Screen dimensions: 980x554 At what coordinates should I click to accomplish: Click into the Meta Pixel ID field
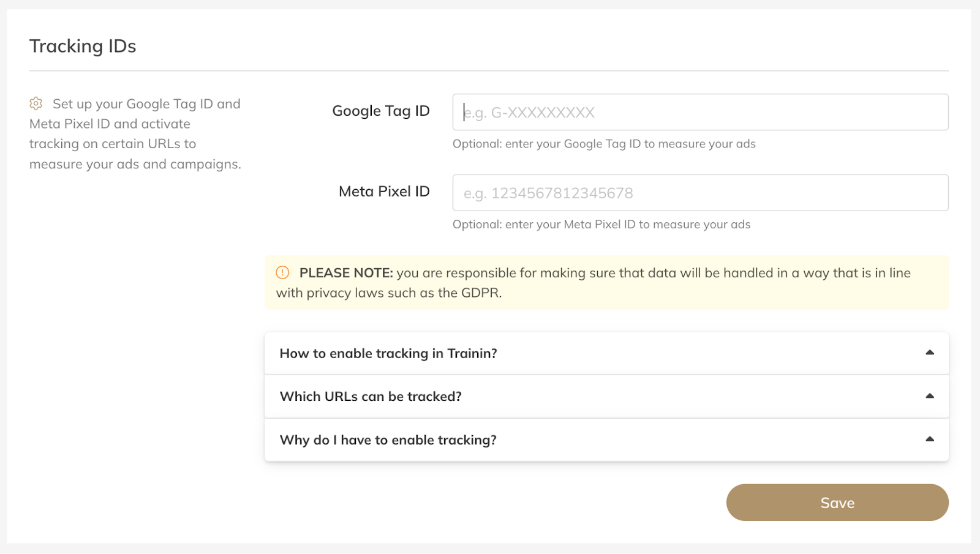[x=700, y=193]
